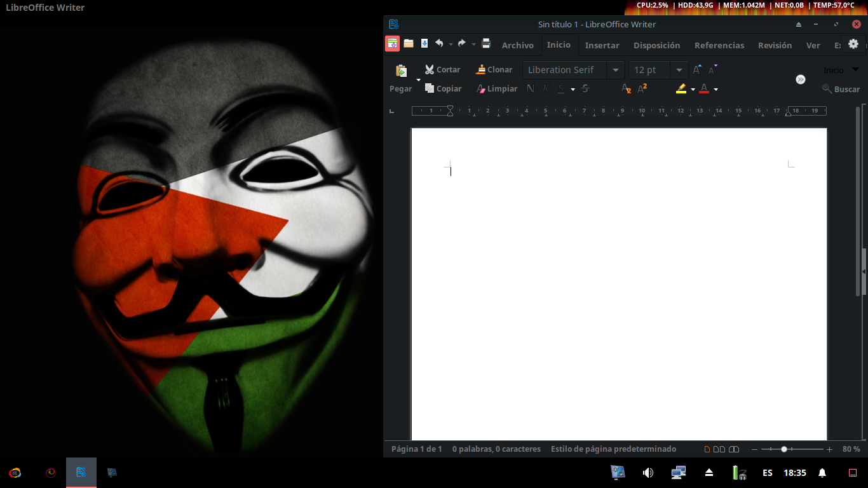The image size is (868, 488).
Task: Click the undo arrow icon
Action: point(439,44)
